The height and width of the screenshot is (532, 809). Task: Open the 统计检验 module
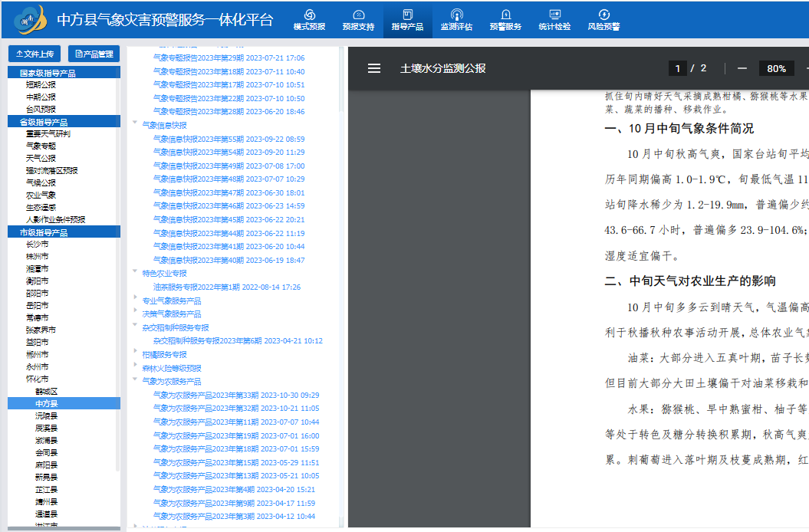(554, 20)
